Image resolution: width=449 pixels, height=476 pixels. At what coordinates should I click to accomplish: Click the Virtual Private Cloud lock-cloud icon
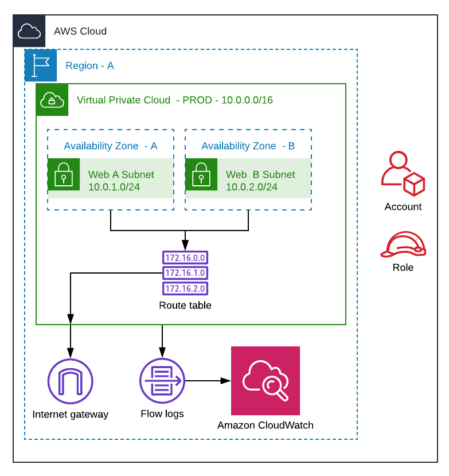click(52, 100)
